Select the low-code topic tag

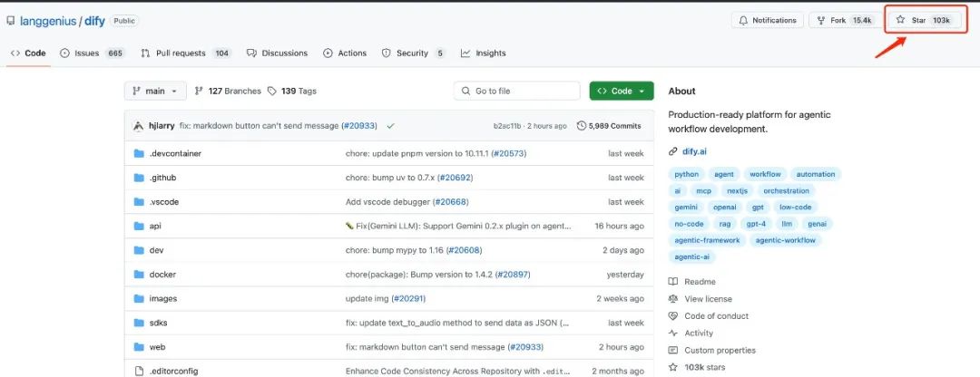coord(795,208)
